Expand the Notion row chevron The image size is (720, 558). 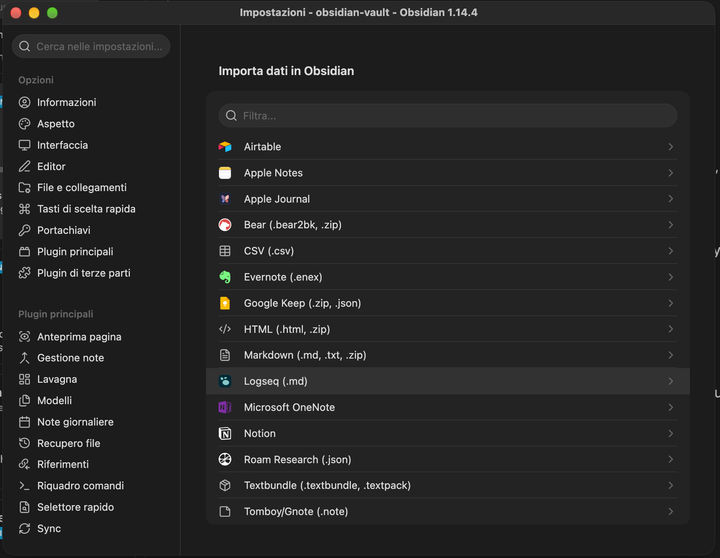tap(670, 434)
